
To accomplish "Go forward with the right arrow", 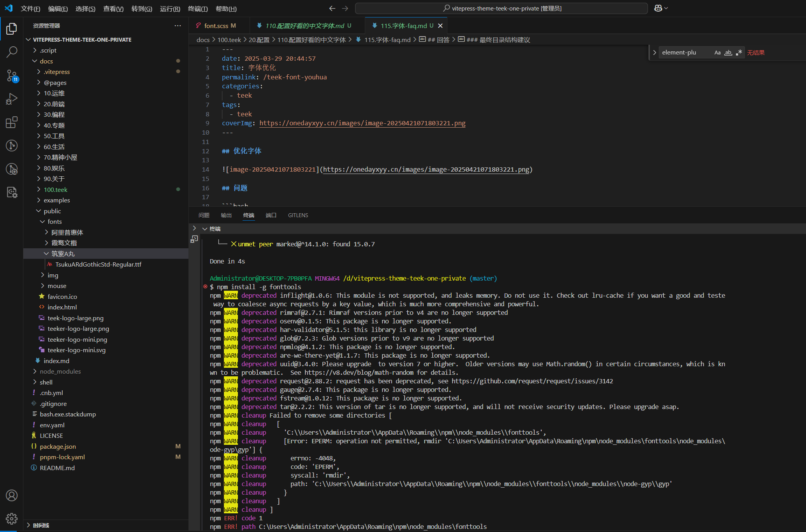I will [345, 8].
